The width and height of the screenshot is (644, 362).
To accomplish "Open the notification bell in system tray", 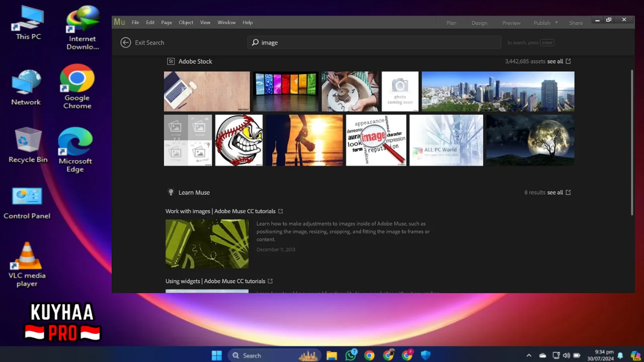I will 620,355.
